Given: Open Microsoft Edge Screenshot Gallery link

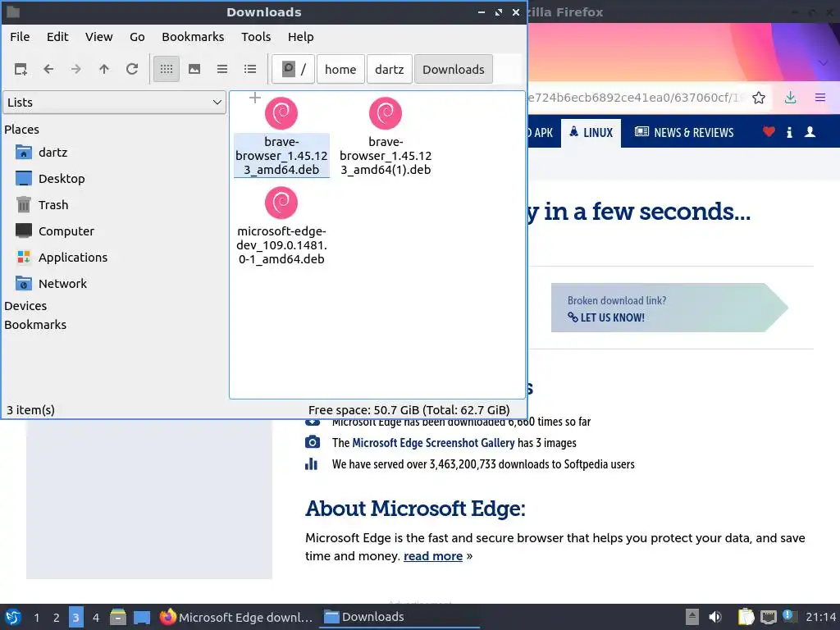Looking at the screenshot, I should 433,443.
